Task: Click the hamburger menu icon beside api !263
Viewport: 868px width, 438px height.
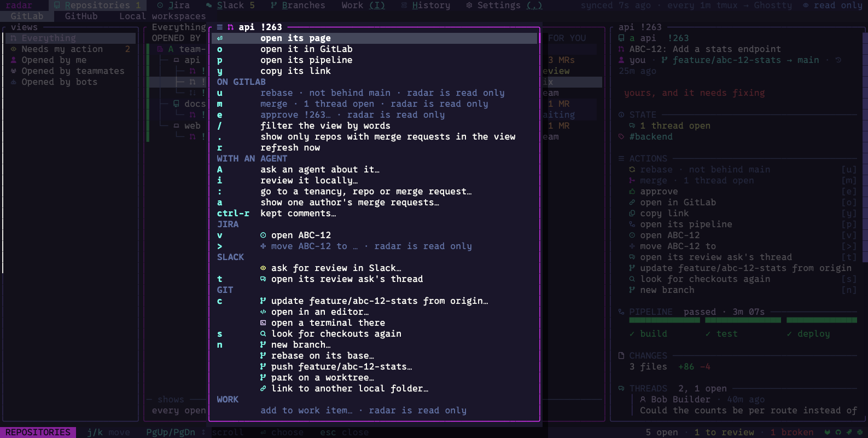Action: pyautogui.click(x=219, y=27)
